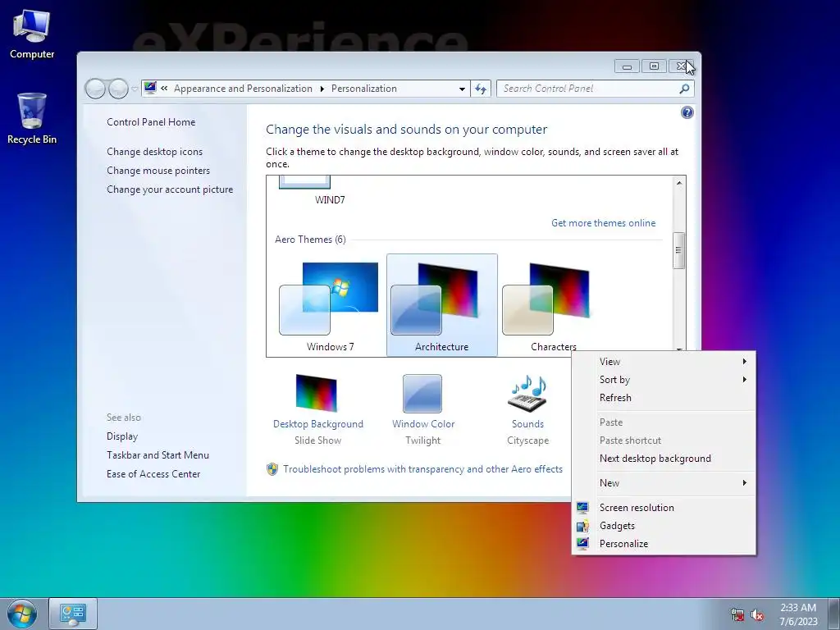Open Change mouse pointers link
Viewport: 840px width, 630px height.
pyautogui.click(x=158, y=171)
